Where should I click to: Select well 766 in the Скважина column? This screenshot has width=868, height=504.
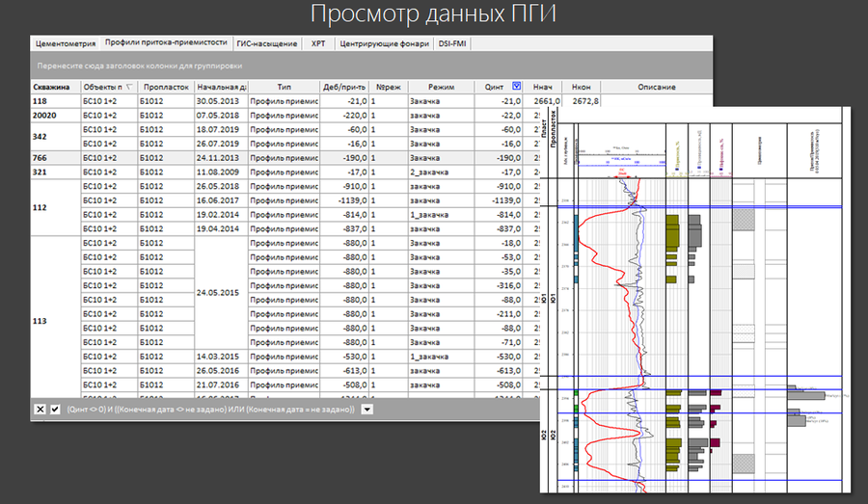click(55, 158)
